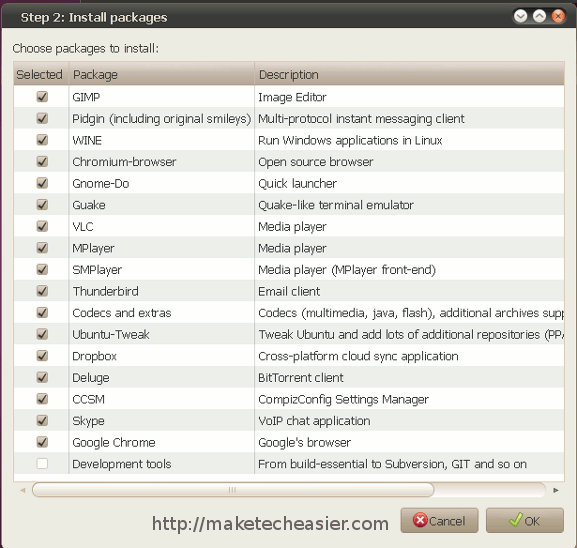Uncheck Codecs and extras checkbox
The height and width of the screenshot is (548, 577).
click(x=42, y=312)
